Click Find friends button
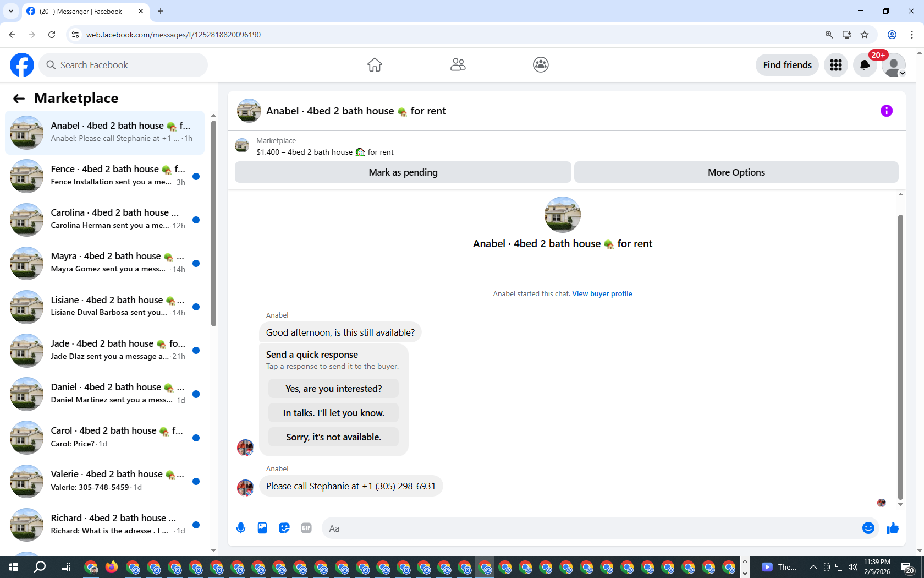The height and width of the screenshot is (578, 924). 787,65
